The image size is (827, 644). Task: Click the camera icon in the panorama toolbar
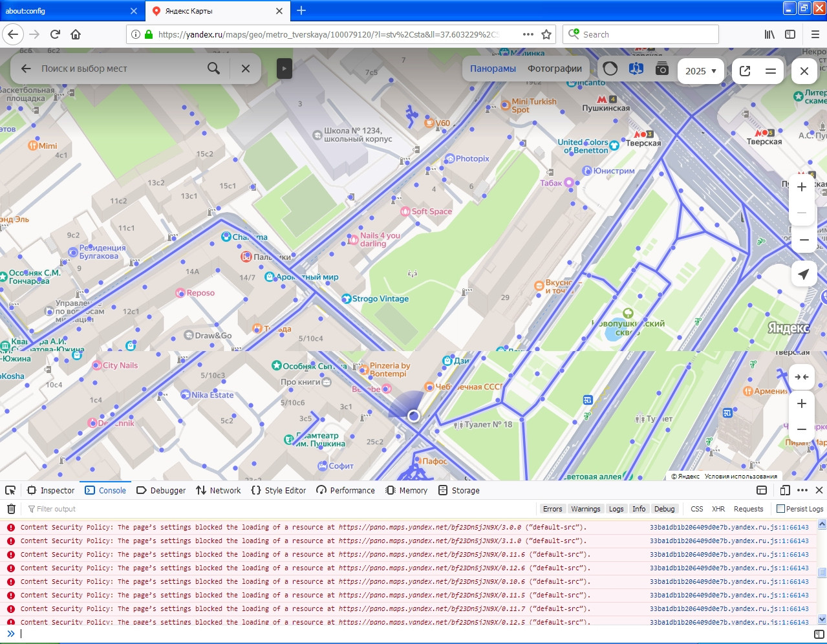click(662, 69)
